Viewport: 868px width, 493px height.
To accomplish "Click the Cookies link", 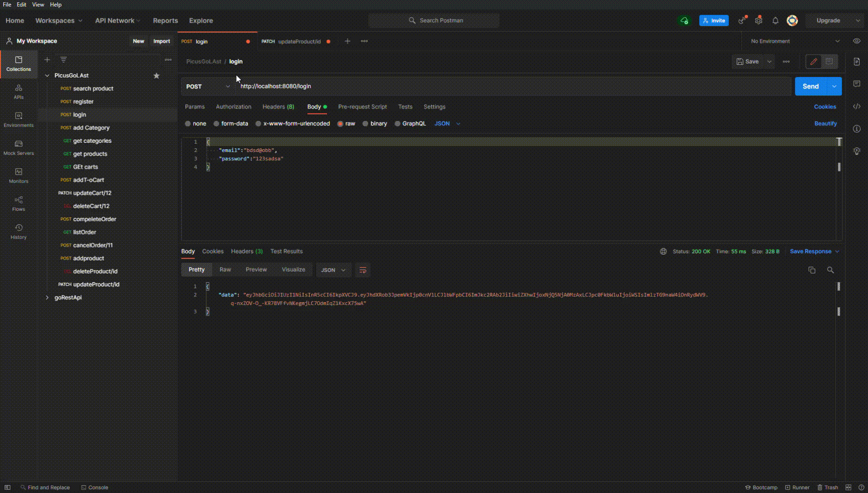I will (825, 107).
